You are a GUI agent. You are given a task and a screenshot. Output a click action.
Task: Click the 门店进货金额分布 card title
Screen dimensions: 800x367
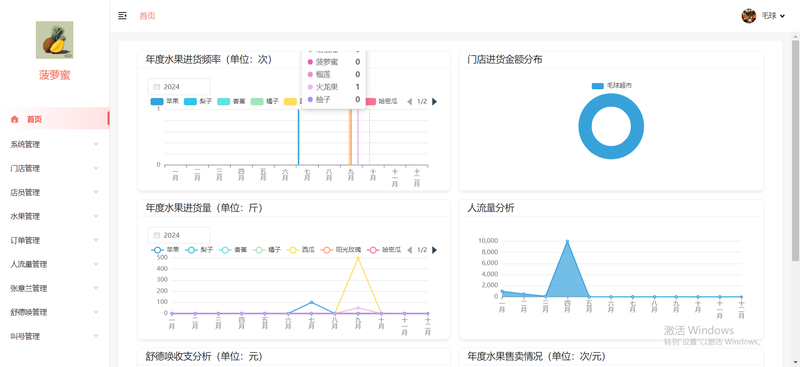(x=505, y=60)
